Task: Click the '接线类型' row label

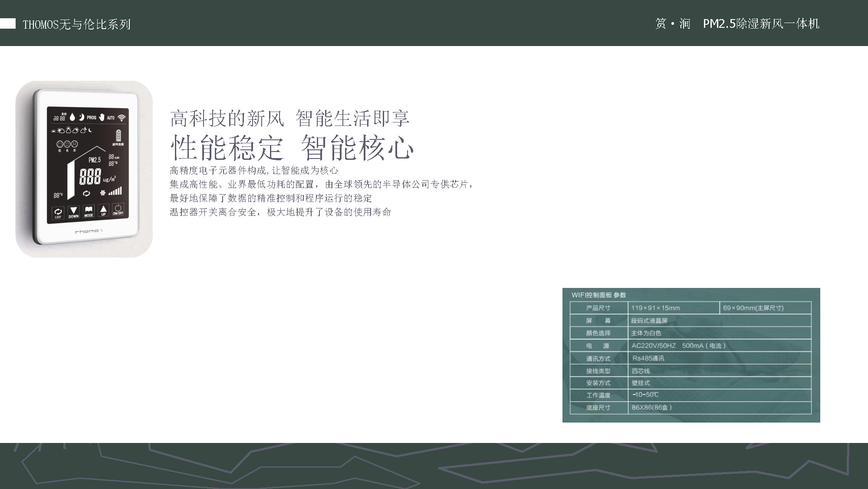Action: (x=598, y=371)
